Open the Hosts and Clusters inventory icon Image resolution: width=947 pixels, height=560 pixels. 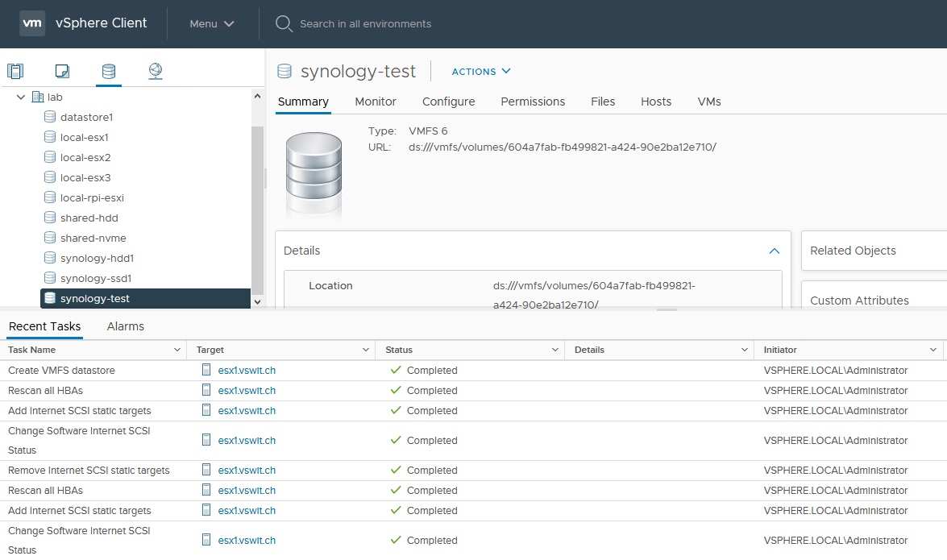[x=16, y=71]
